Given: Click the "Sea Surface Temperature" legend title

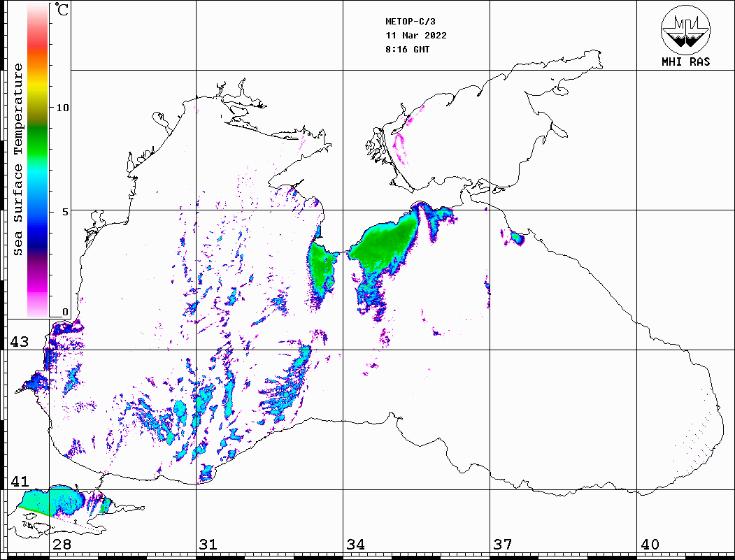Looking at the screenshot, I should click(x=17, y=159).
